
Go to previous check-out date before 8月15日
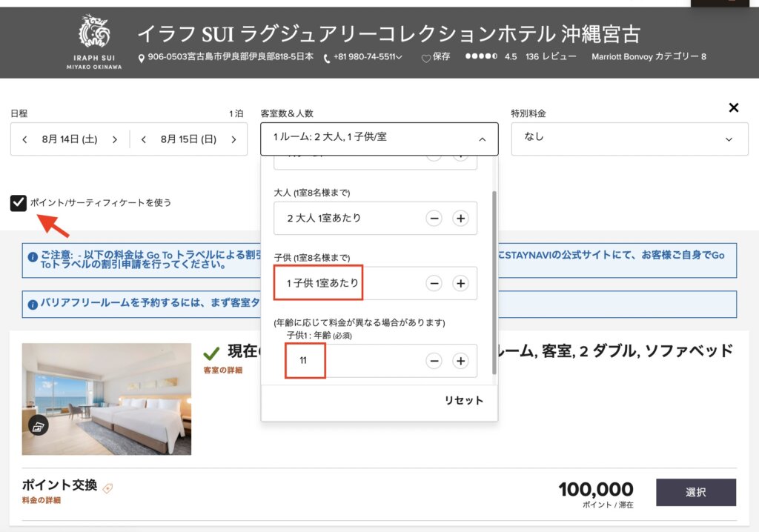(143, 139)
